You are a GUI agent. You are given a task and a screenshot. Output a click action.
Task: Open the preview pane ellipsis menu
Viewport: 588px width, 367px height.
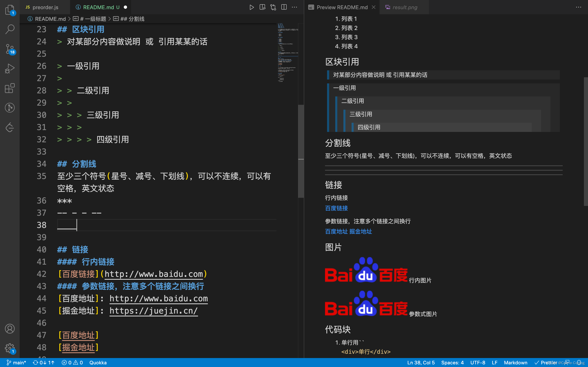[x=578, y=7]
